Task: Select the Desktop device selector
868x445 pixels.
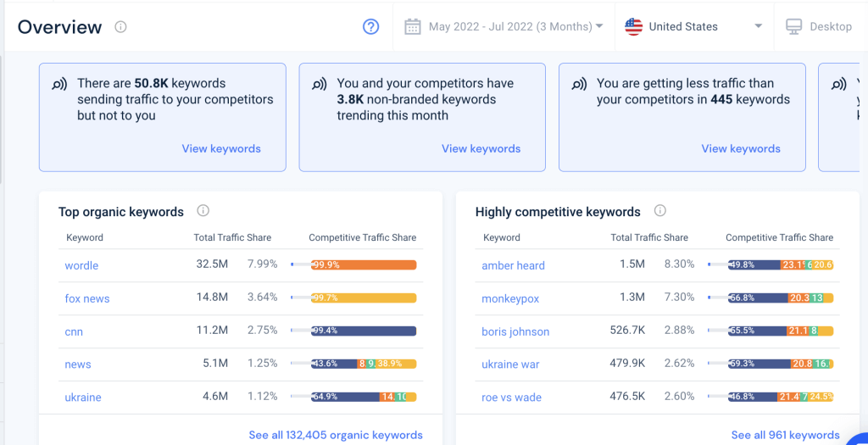Action: point(820,26)
